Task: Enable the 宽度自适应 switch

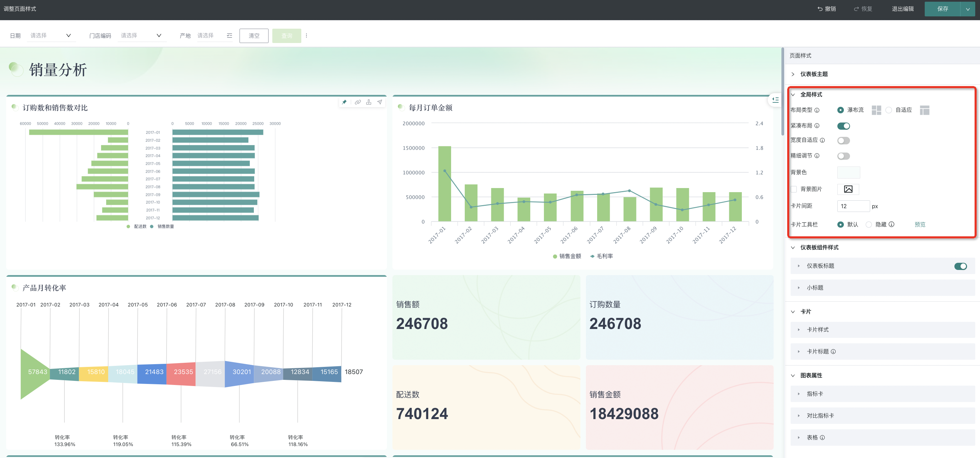Action: click(844, 141)
